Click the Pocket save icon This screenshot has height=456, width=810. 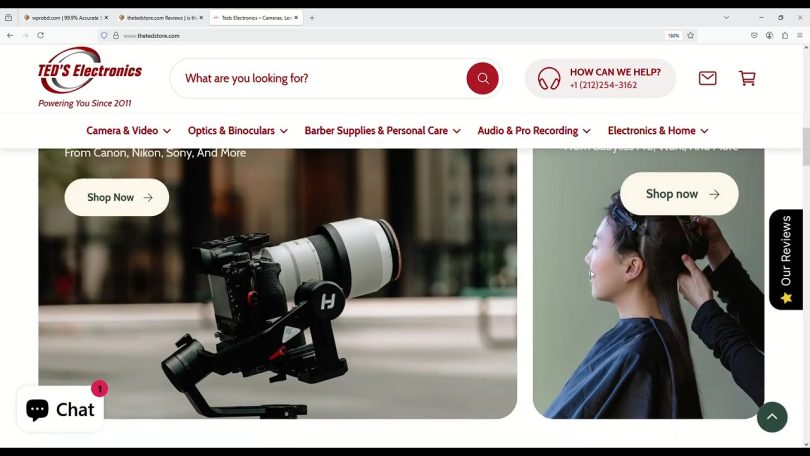point(754,36)
